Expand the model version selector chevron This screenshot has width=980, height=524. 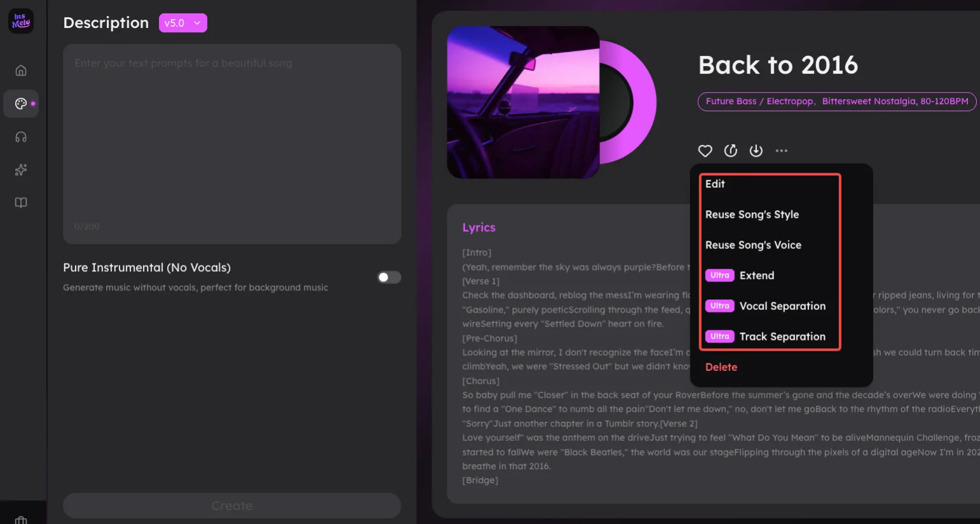(196, 22)
